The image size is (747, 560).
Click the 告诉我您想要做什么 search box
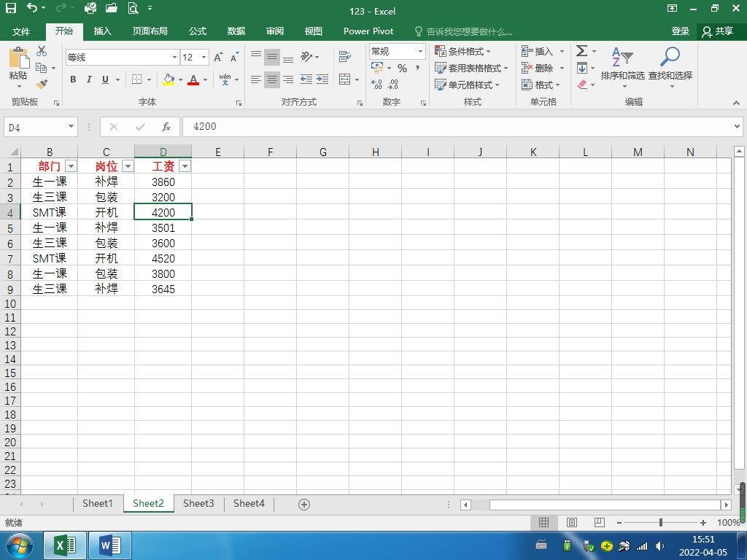tap(463, 31)
